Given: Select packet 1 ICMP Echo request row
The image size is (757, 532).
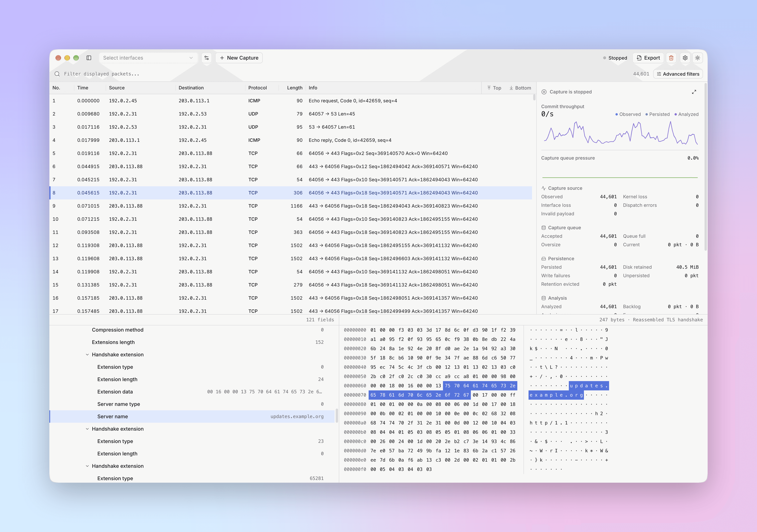Looking at the screenshot, I should pos(291,101).
